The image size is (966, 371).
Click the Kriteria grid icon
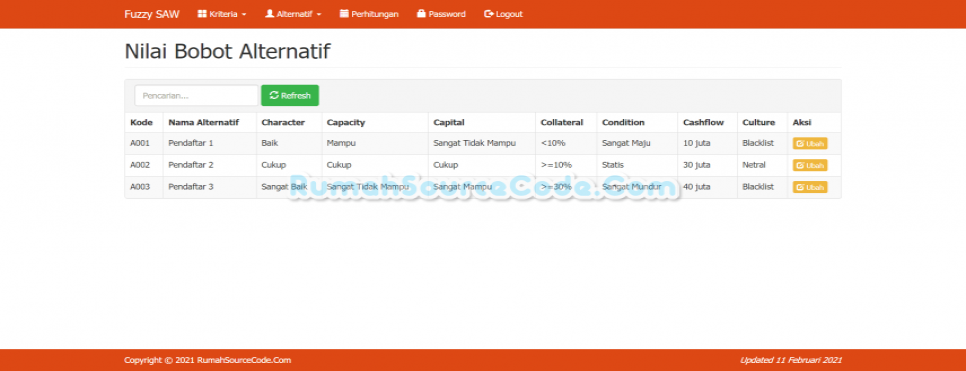click(x=201, y=14)
